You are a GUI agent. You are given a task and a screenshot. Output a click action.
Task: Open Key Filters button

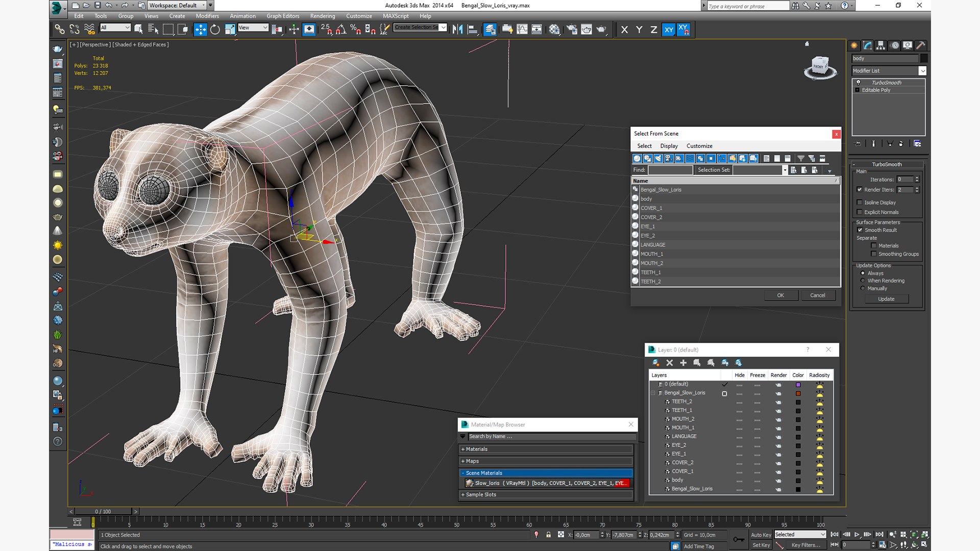pos(806,545)
